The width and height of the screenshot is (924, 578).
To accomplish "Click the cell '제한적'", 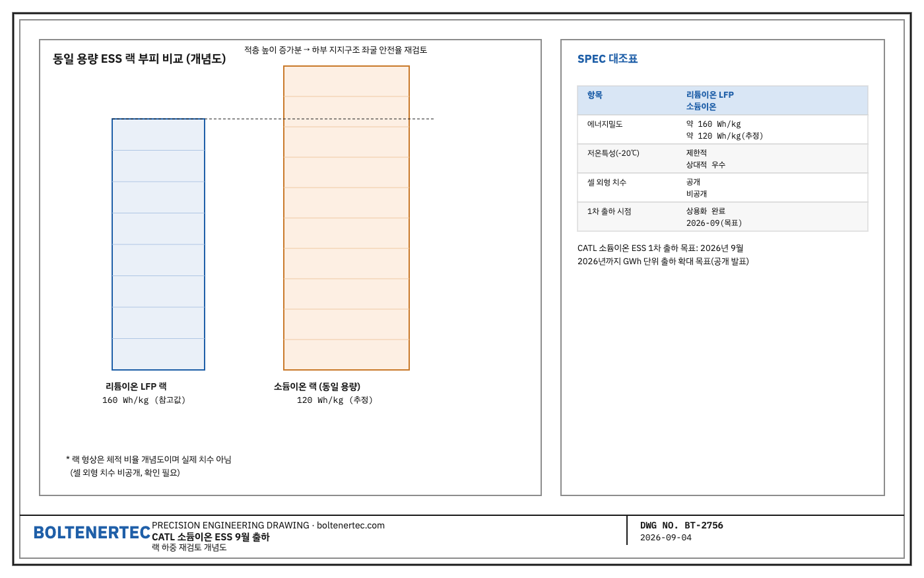I will tap(696, 153).
